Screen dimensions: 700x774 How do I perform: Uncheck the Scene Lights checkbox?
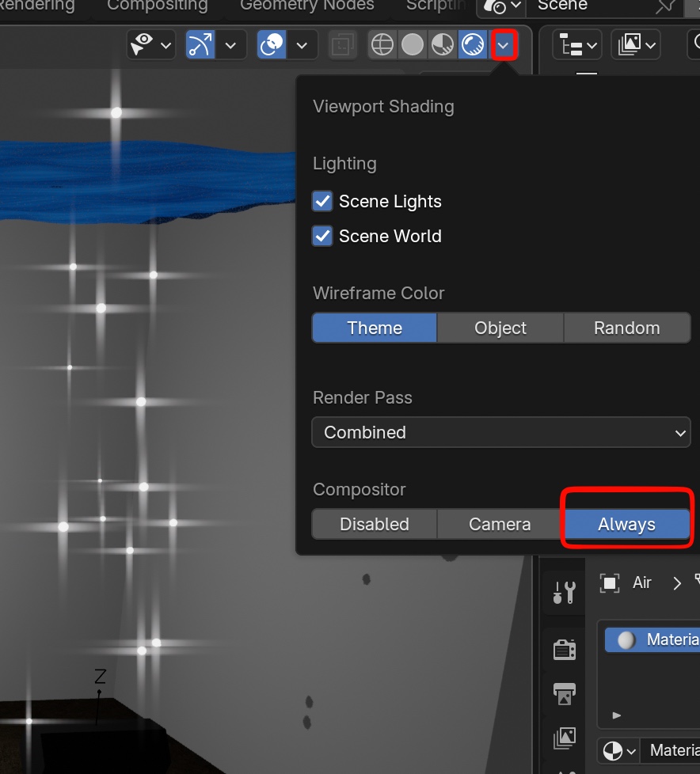tap(322, 201)
